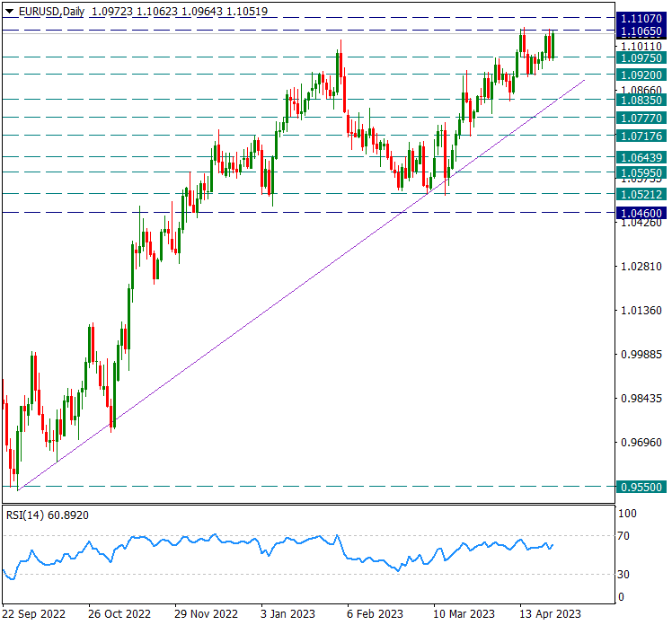This screenshot has height=625, width=672.
Task: Open the chart menu triangle beside EURUSD,Daily
Action: pyautogui.click(x=9, y=11)
